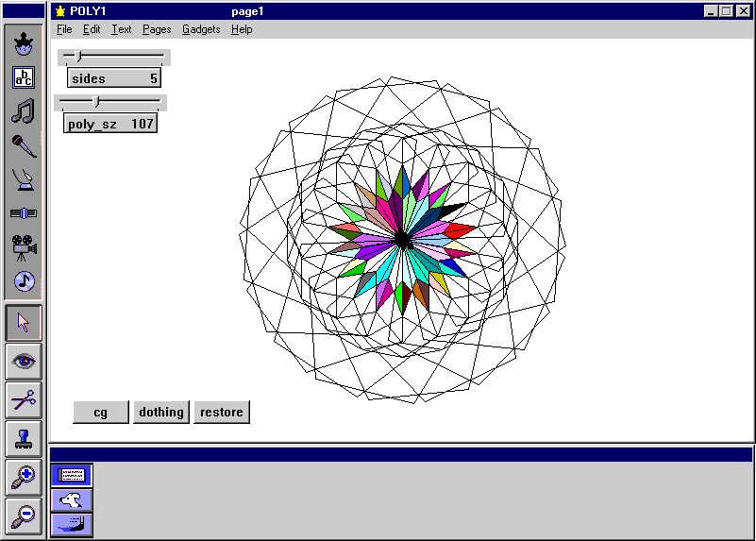Open the command center keyboard tab
756x541 pixels.
coord(72,476)
